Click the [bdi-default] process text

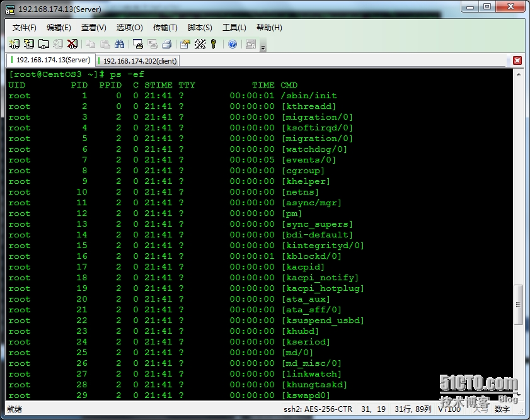[x=317, y=235]
